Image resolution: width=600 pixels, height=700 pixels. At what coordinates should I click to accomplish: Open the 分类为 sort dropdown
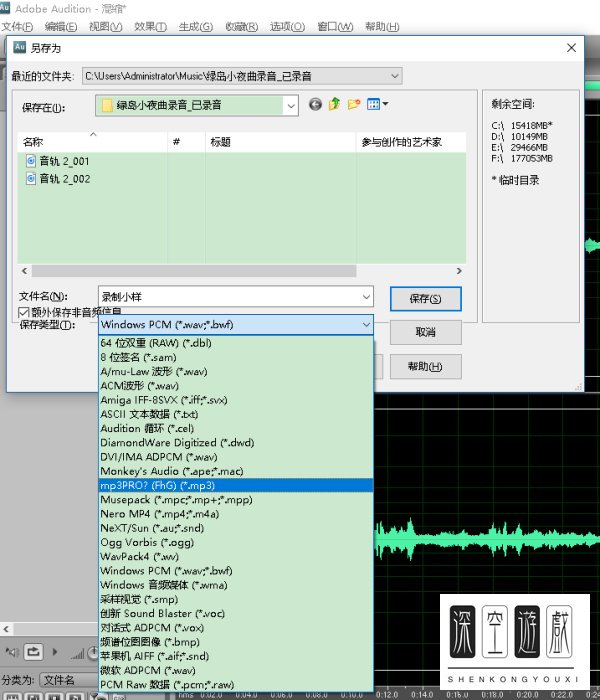click(69, 680)
